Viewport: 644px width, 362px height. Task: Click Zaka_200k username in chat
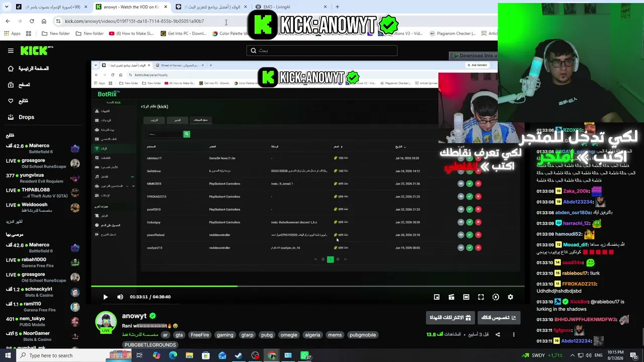point(577,191)
